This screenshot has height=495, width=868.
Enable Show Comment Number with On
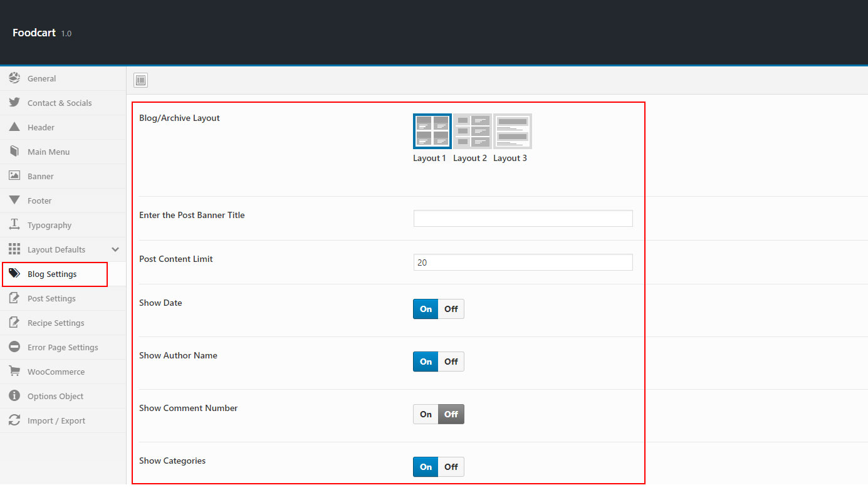426,414
